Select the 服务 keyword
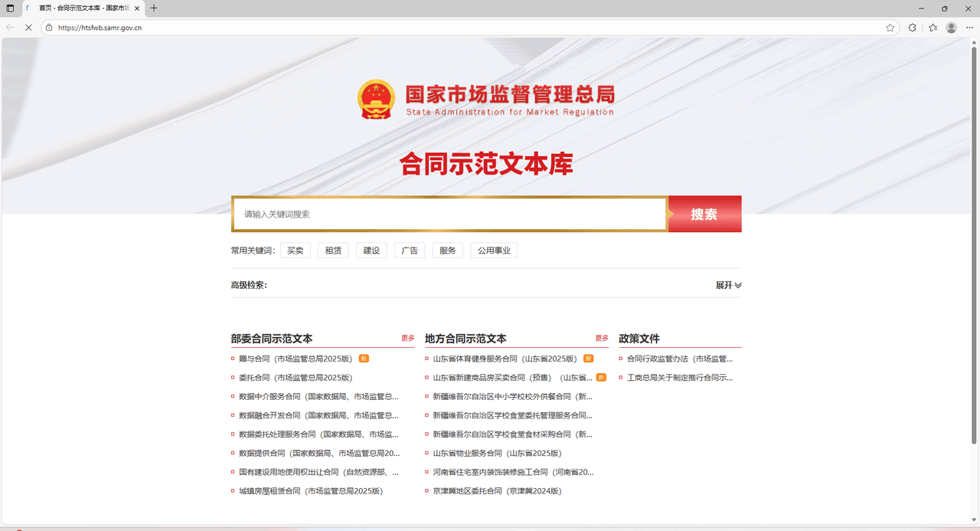Viewport: 980px width, 531px height. tap(448, 251)
